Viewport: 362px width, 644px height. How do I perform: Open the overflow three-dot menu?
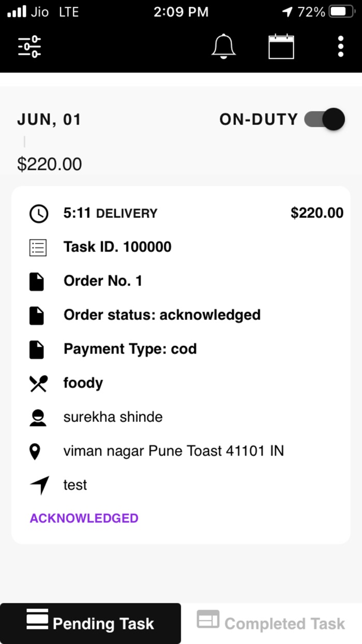340,46
